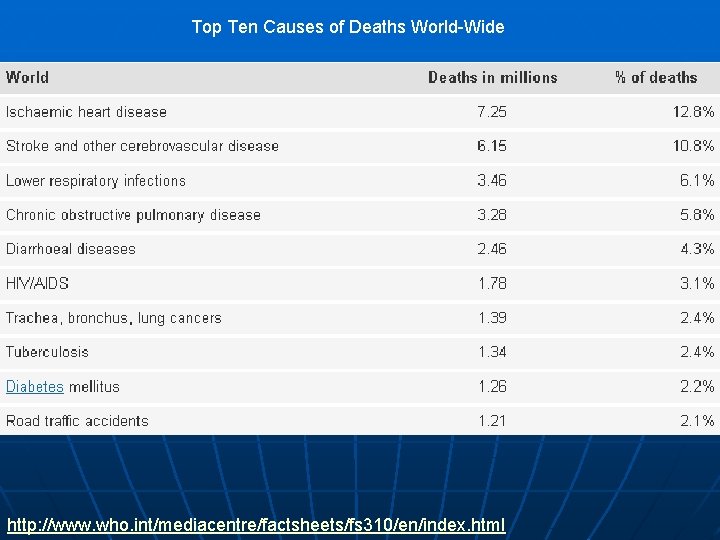Image resolution: width=720 pixels, height=540 pixels.
Task: Click the 2.4% value for Tuberculosis
Action: (697, 352)
